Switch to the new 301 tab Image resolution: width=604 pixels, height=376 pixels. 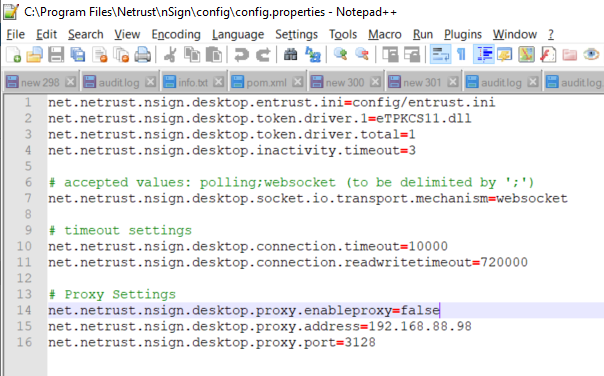coord(422,82)
